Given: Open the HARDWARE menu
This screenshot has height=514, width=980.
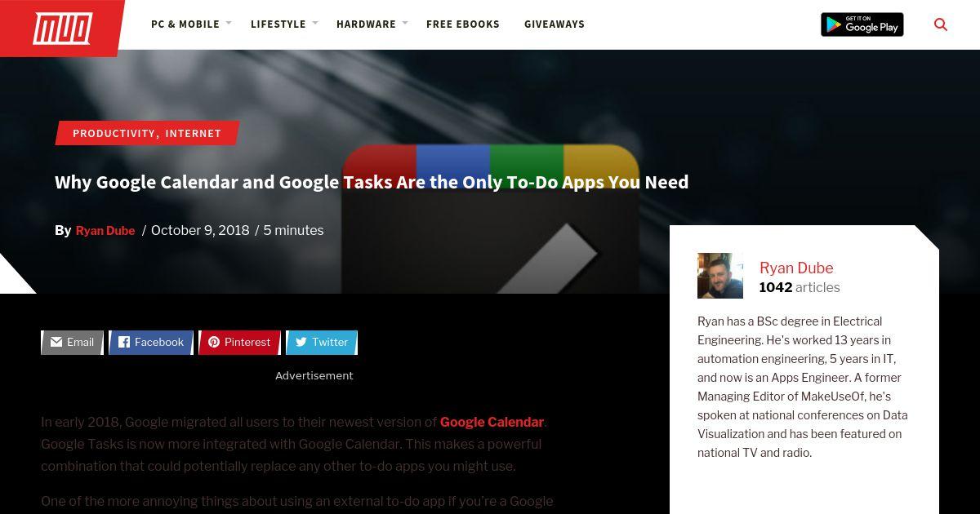Looking at the screenshot, I should (x=366, y=24).
